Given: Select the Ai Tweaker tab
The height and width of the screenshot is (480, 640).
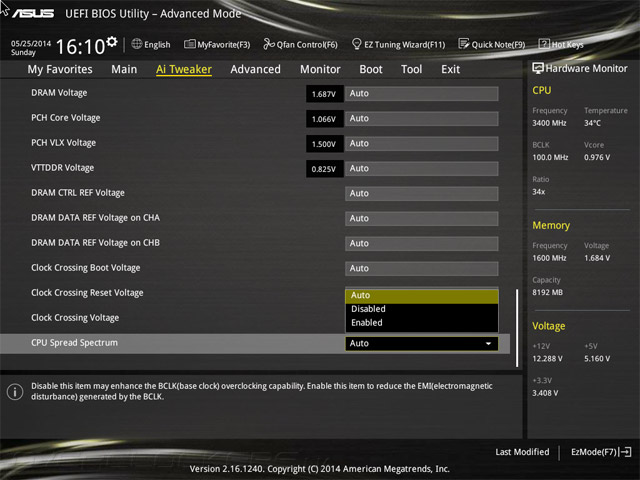Looking at the screenshot, I should pos(184,69).
